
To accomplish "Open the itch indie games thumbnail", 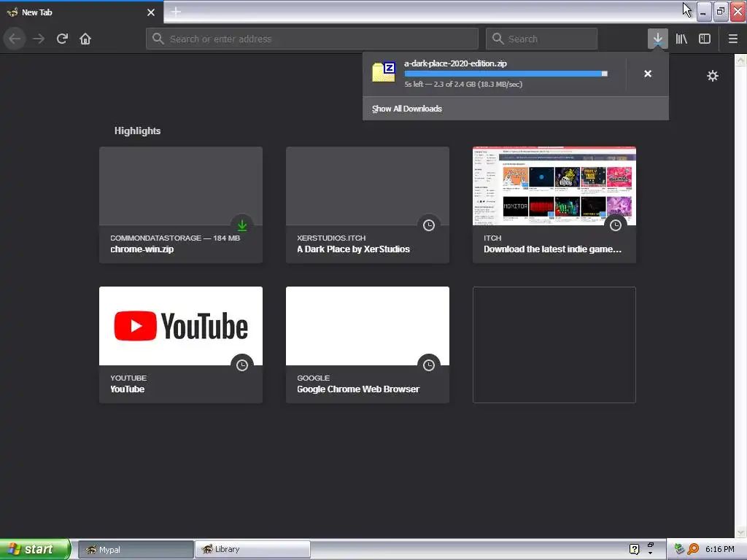I will pos(554,186).
